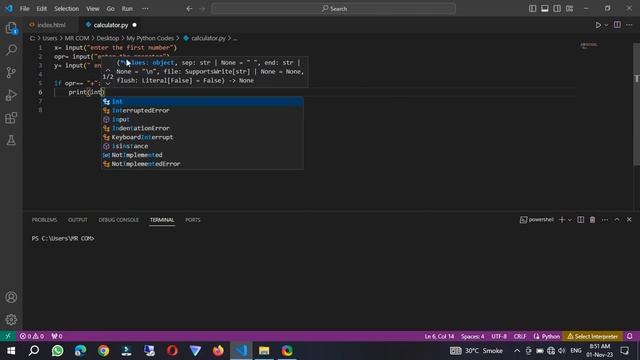This screenshot has width=640, height=360.
Task: Maximize panel with up chevron
Action: (617, 220)
